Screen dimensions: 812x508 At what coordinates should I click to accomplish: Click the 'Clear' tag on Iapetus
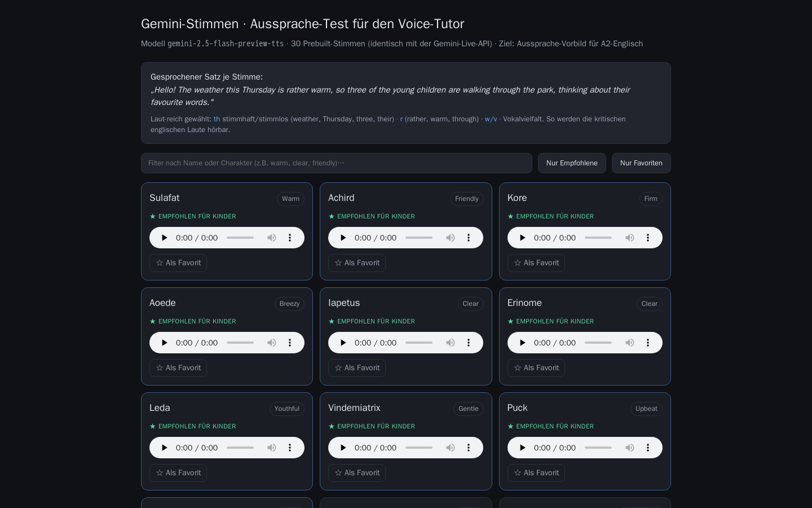click(470, 304)
